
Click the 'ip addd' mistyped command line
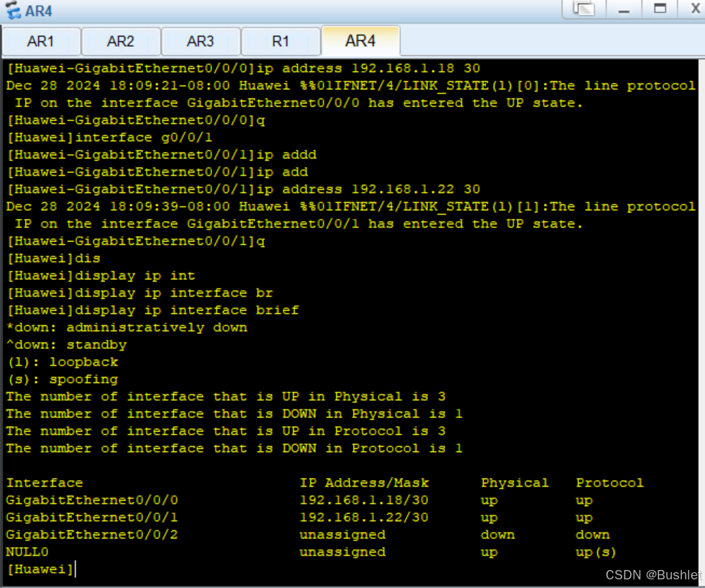click(162, 155)
